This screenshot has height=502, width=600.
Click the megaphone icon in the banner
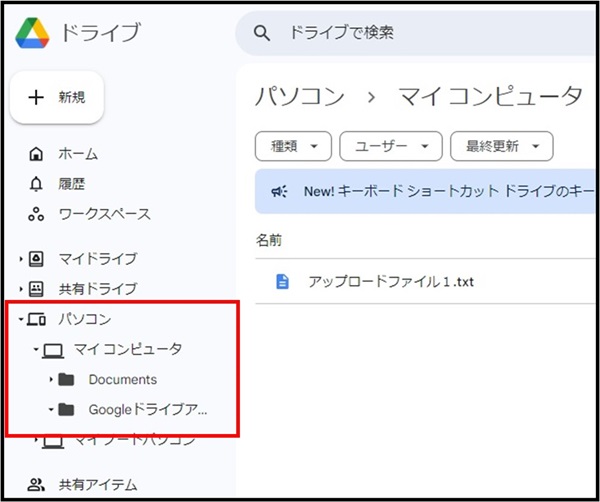(x=280, y=190)
